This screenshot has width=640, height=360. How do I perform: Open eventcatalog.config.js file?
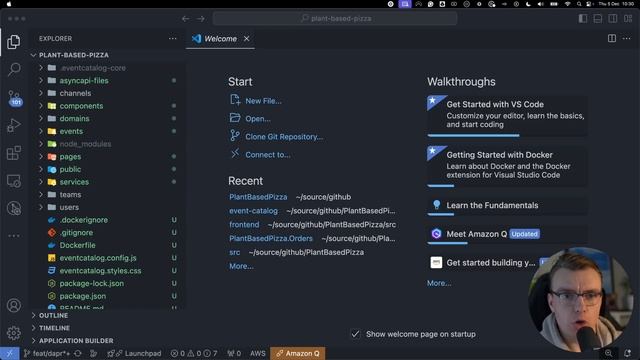(98, 258)
